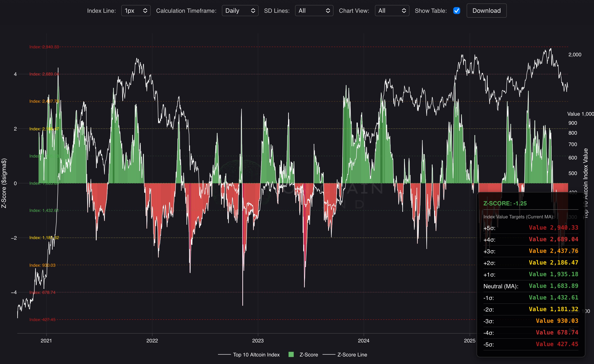The width and height of the screenshot is (594, 364).
Task: Click the green Z-Score legend swatch
Action: [x=291, y=354]
